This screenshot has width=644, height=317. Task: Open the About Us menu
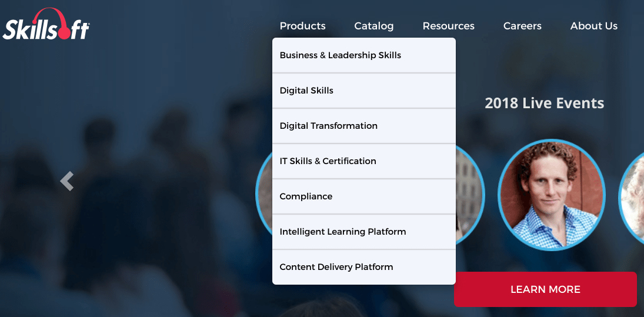tap(594, 26)
